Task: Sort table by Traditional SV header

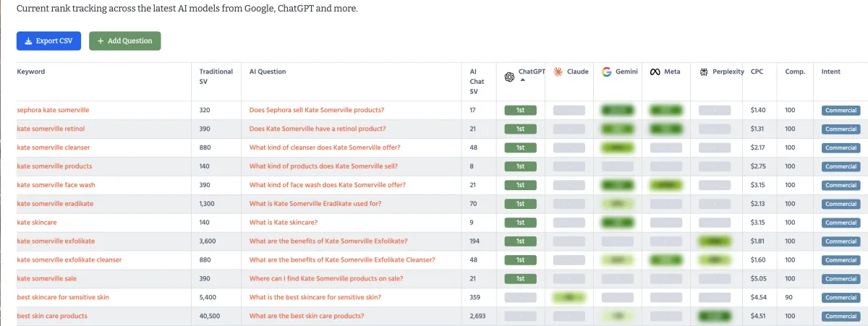Action: 216,77
